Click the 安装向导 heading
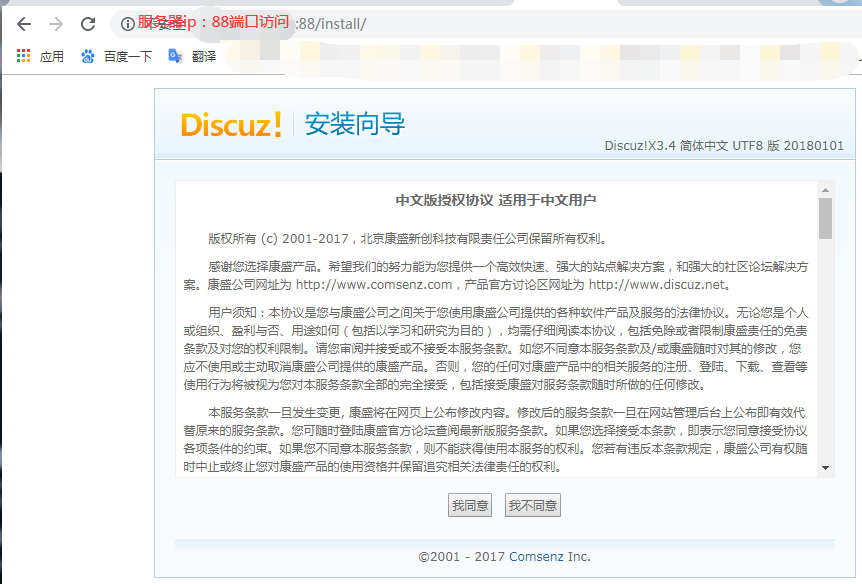This screenshot has height=584, width=862. (x=355, y=124)
